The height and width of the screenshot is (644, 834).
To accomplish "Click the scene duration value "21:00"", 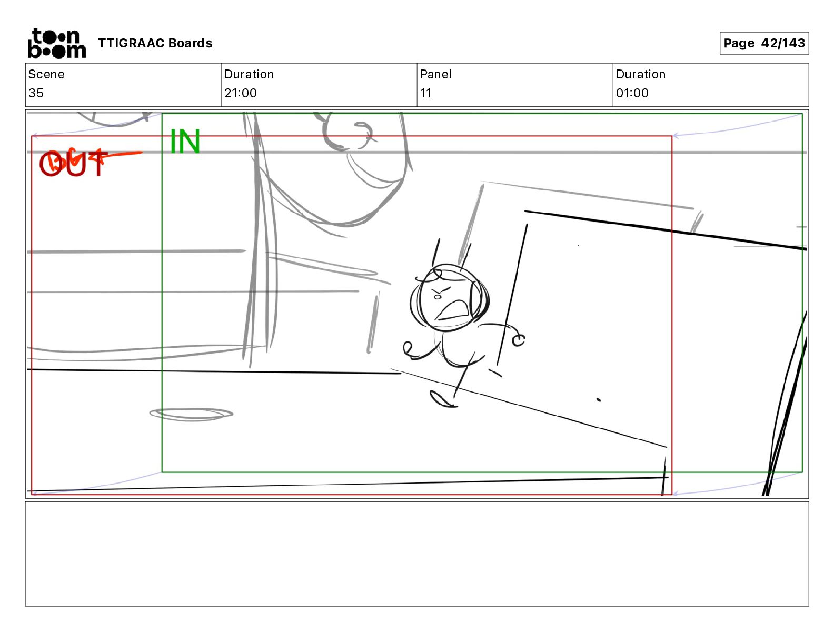I will click(x=241, y=93).
